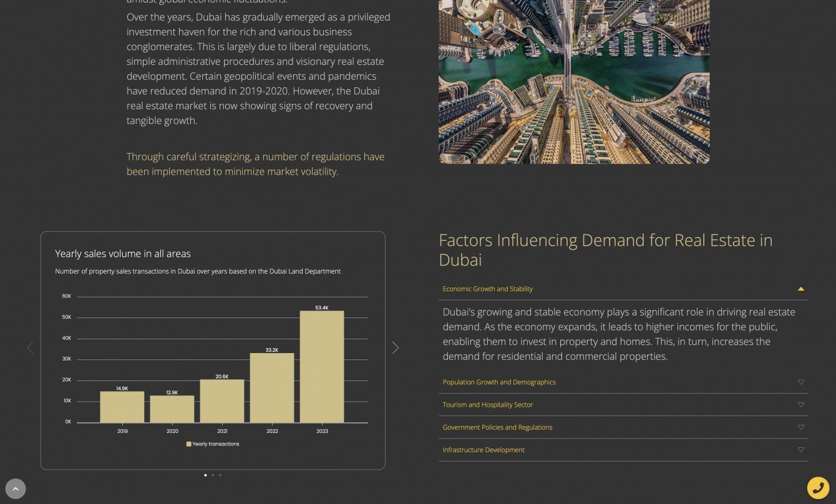The image size is (836, 504).
Task: Click the 2019 bar showing 14.9K
Action: pyautogui.click(x=122, y=407)
